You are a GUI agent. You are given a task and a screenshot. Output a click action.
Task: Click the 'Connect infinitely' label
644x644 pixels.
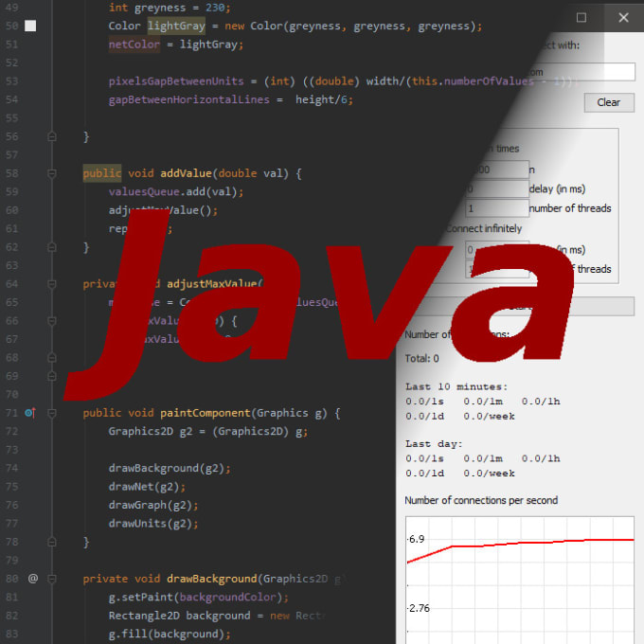point(483,228)
